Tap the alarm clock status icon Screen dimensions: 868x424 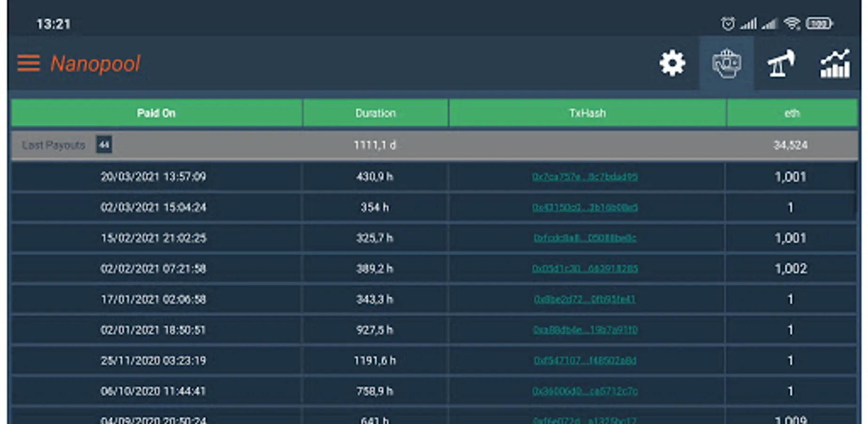[x=728, y=23]
